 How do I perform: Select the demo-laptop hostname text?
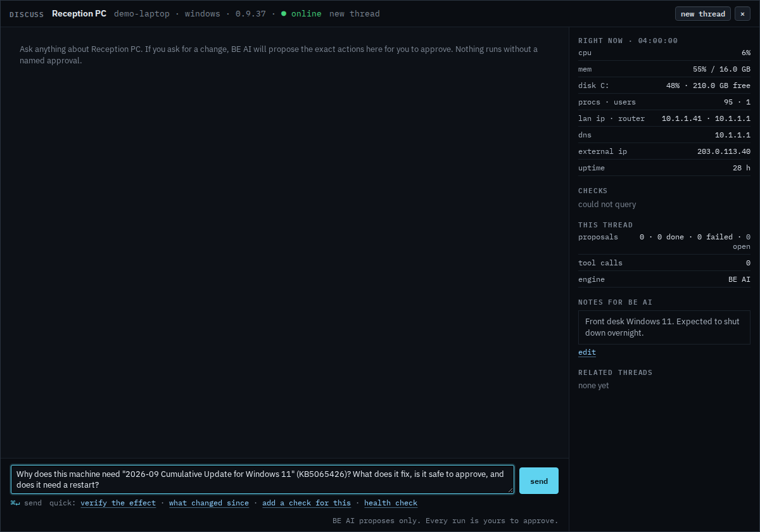pyautogui.click(x=142, y=13)
